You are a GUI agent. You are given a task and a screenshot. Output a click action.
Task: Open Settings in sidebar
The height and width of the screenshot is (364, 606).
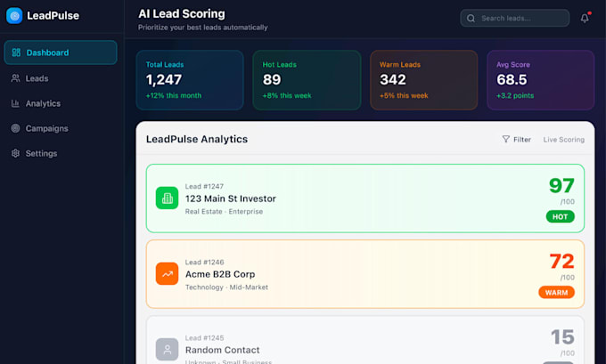pos(61,153)
